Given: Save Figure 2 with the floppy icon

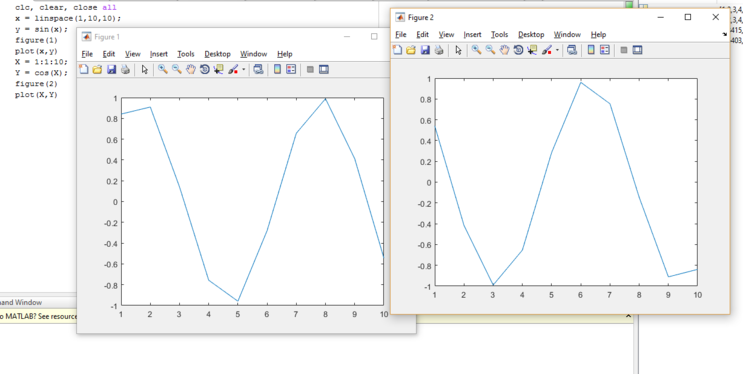Looking at the screenshot, I should pos(425,50).
